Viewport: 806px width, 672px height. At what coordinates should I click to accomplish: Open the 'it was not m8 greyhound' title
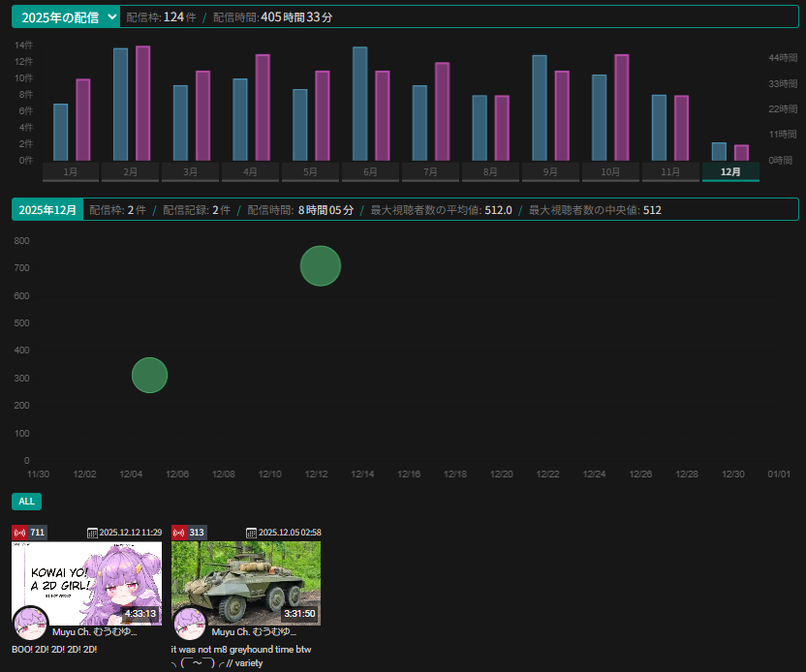(x=241, y=657)
